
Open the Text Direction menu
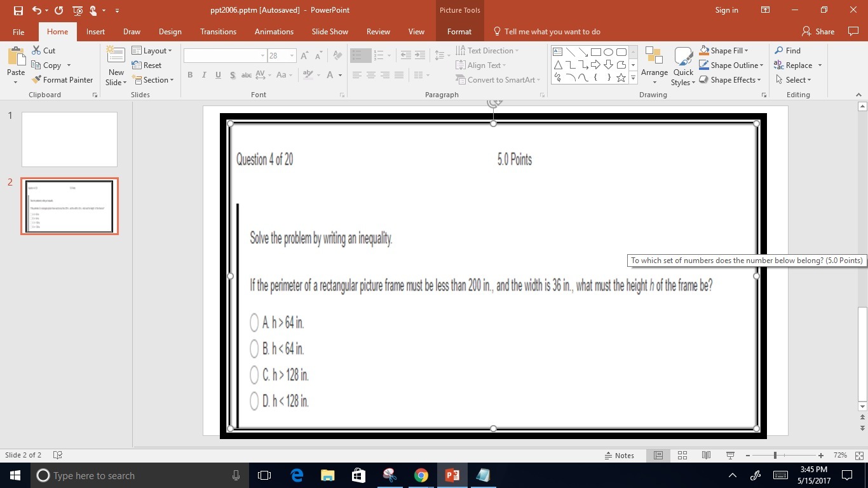[x=487, y=50]
